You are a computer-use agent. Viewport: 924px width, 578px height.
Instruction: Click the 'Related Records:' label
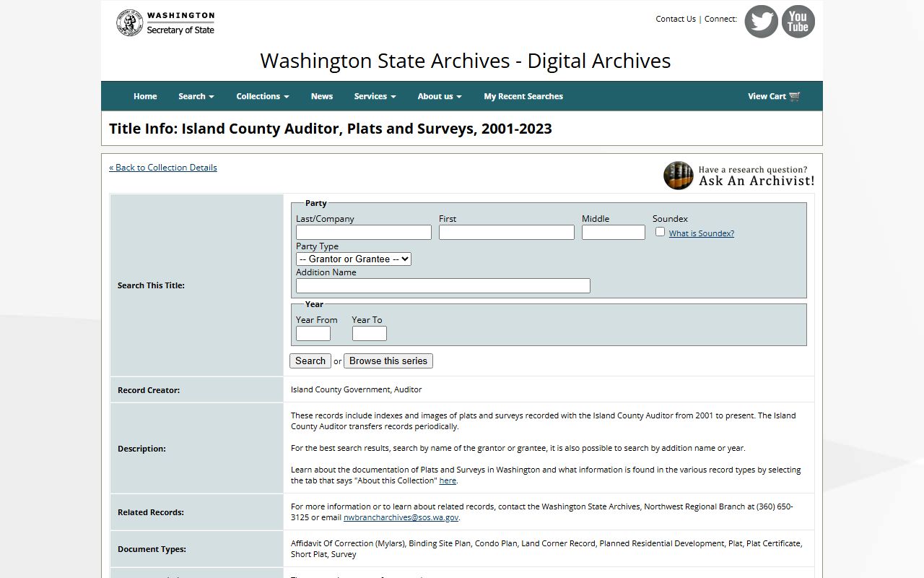pos(151,512)
